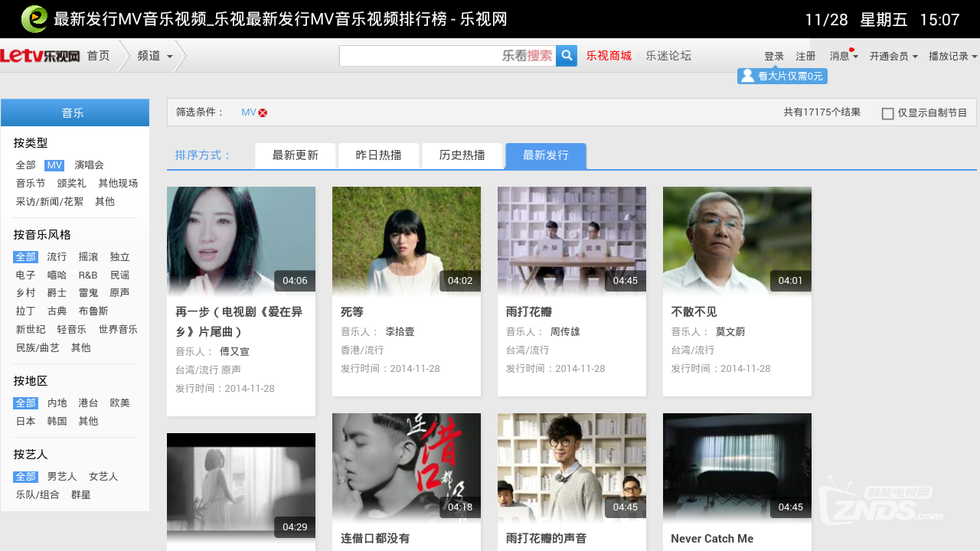Open the 播放记录 dropdown
Screen dimensions: 980x551
951,56
